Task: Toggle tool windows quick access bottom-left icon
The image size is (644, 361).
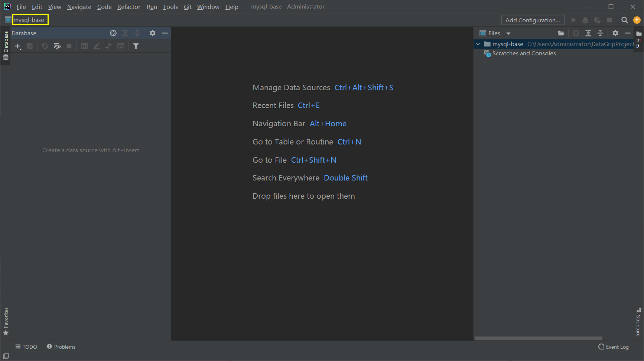Action: (6, 356)
